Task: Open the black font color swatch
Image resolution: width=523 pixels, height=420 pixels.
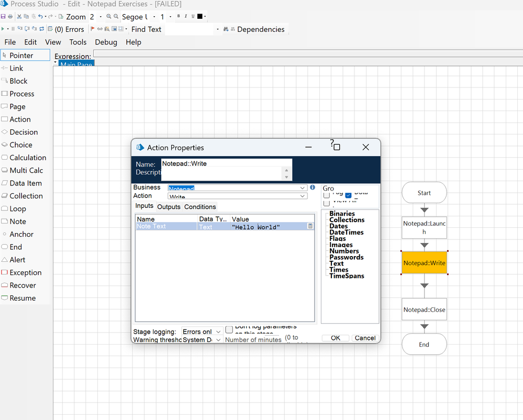Action: [x=200, y=17]
